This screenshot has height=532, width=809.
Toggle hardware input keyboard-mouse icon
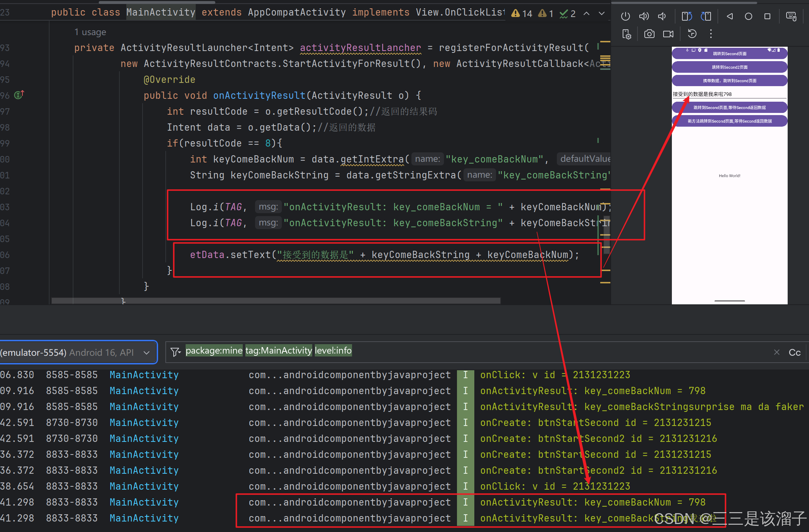coord(791,16)
